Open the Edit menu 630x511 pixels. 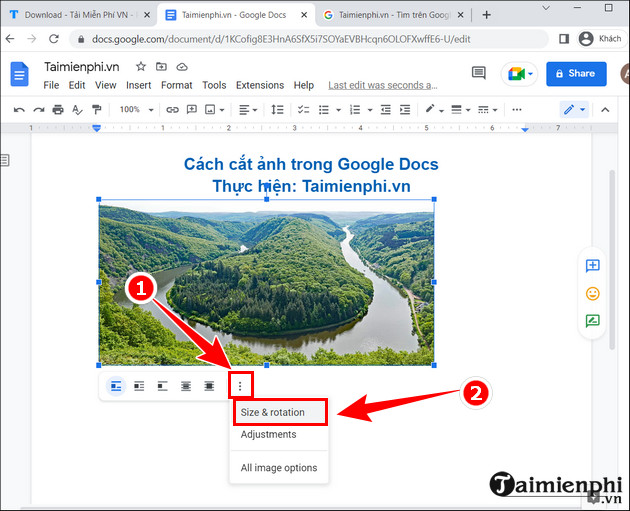click(x=77, y=85)
